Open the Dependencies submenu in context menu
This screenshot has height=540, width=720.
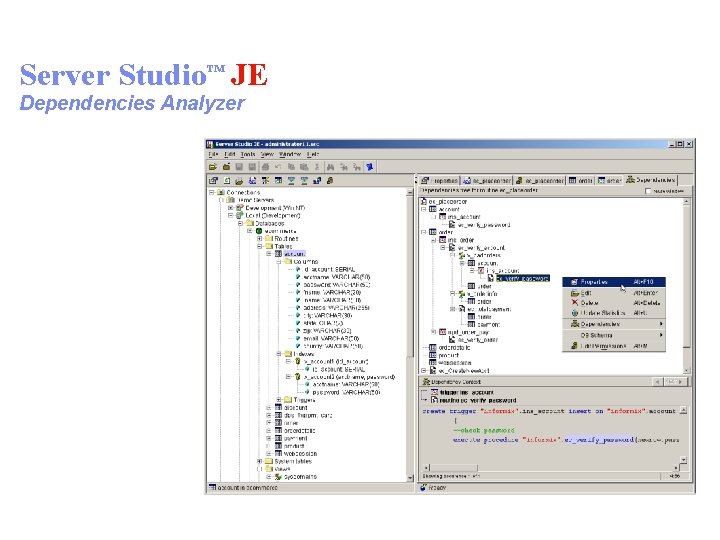tap(614, 324)
